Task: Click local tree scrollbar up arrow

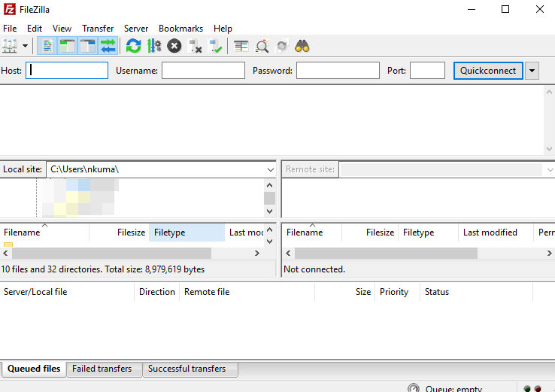Action: pyautogui.click(x=269, y=185)
